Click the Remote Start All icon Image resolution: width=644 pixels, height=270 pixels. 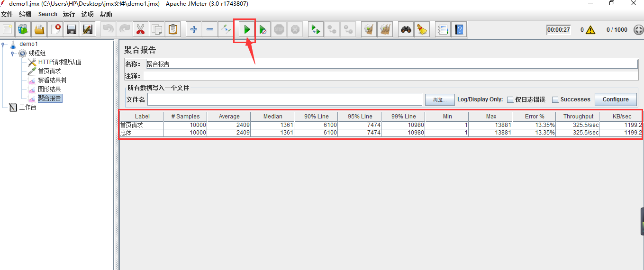(x=316, y=29)
